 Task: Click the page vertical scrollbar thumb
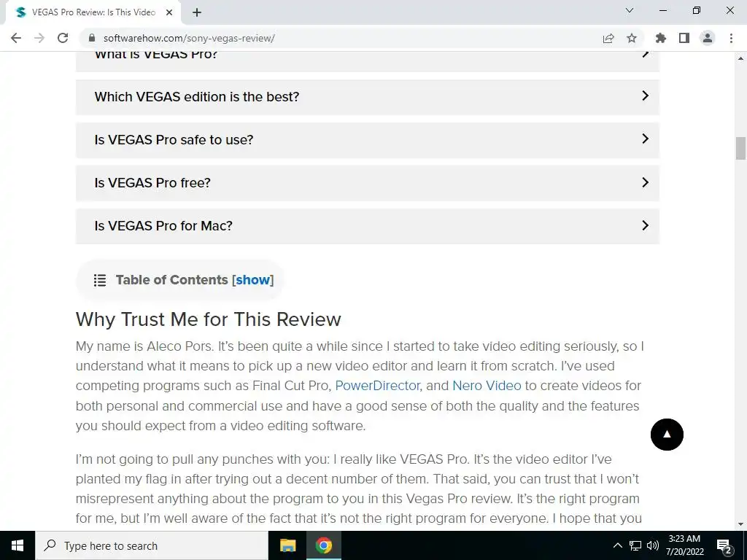coord(740,148)
